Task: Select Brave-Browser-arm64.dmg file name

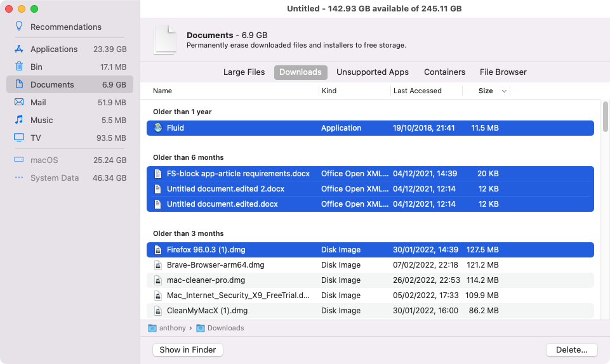Action: coord(216,265)
